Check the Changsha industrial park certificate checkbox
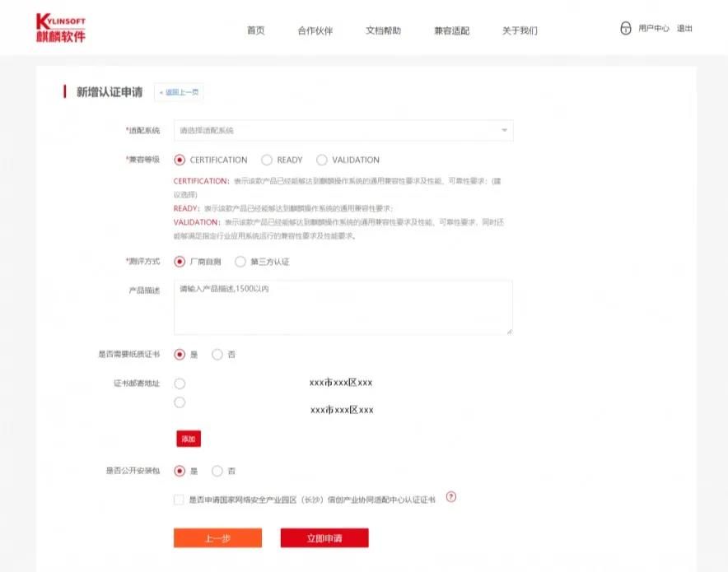The height and width of the screenshot is (572, 728). click(x=180, y=499)
